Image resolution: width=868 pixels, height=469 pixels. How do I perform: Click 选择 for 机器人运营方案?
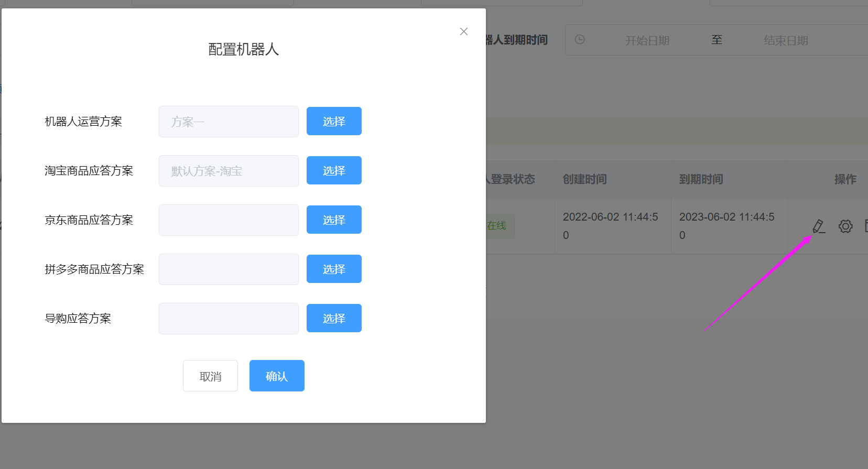pyautogui.click(x=334, y=121)
